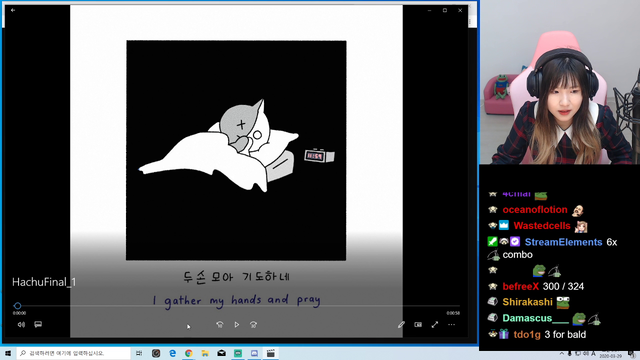Open the Mail app from the taskbar

coord(222,353)
